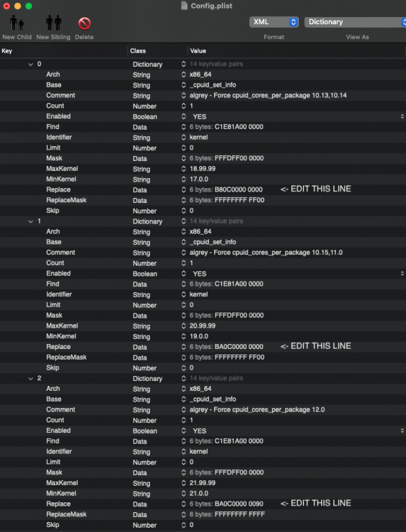Toggle Enabled YES value in item 1

(x=199, y=274)
